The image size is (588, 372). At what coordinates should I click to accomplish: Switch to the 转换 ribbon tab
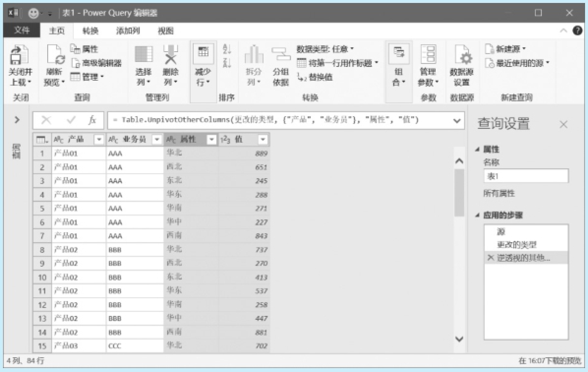[90, 31]
